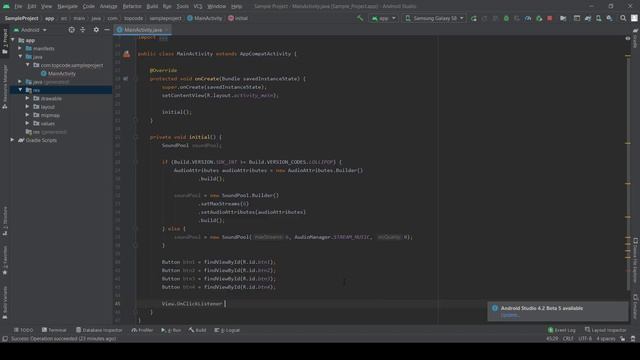
Task: Open the Database Inspector tool window
Action: tap(99, 330)
